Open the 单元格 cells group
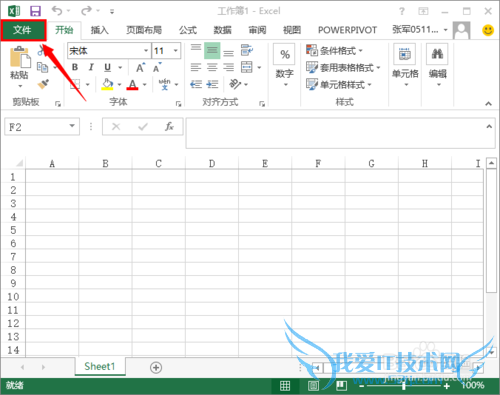This screenshot has width=500, height=395. (x=405, y=65)
